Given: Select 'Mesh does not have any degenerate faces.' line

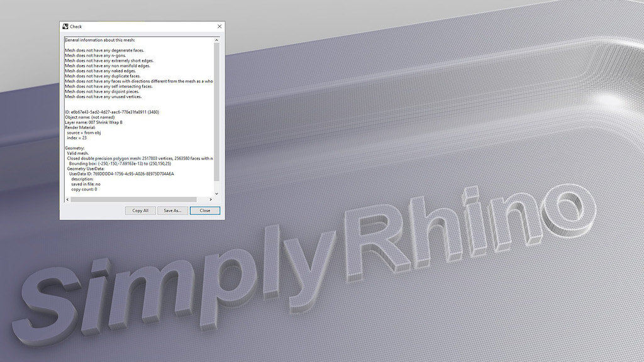Looking at the screenshot, I should click(104, 50).
